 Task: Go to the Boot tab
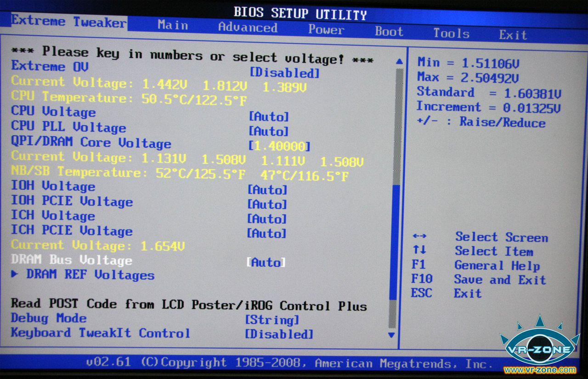[x=389, y=31]
